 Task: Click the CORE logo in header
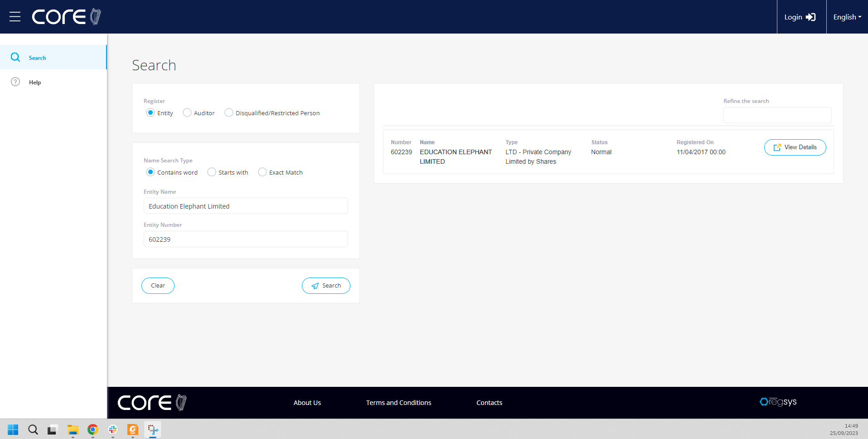(67, 17)
